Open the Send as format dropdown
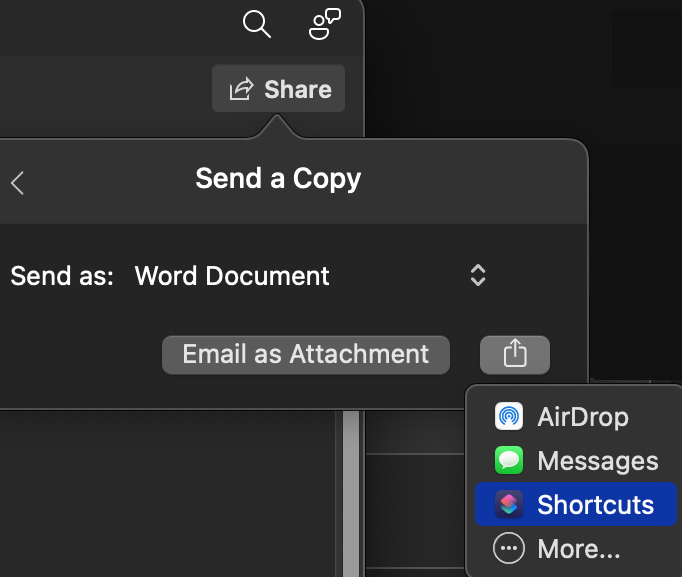This screenshot has height=577, width=682. click(310, 276)
